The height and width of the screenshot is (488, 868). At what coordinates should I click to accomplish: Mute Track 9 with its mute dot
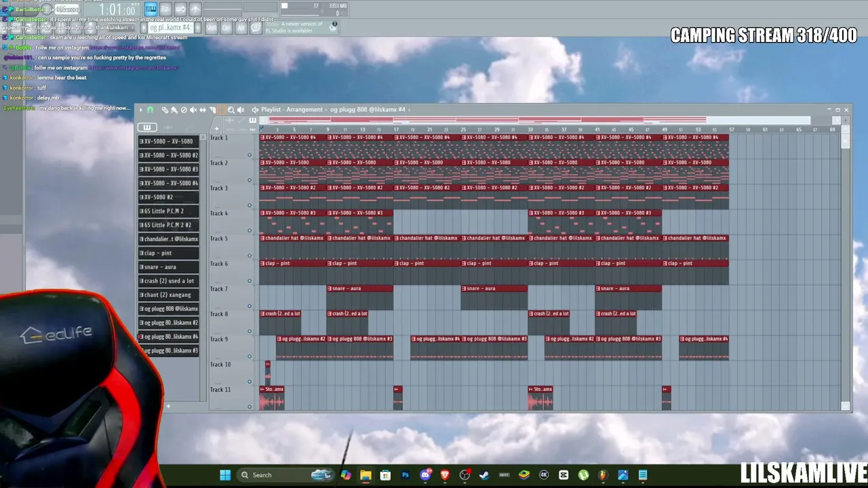tap(250, 357)
